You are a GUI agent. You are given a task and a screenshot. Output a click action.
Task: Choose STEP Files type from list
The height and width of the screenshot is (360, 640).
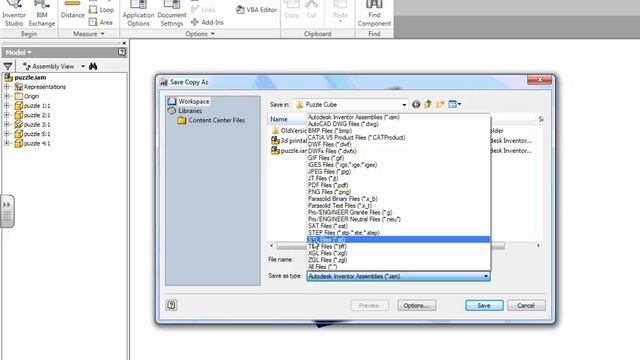pos(398,233)
